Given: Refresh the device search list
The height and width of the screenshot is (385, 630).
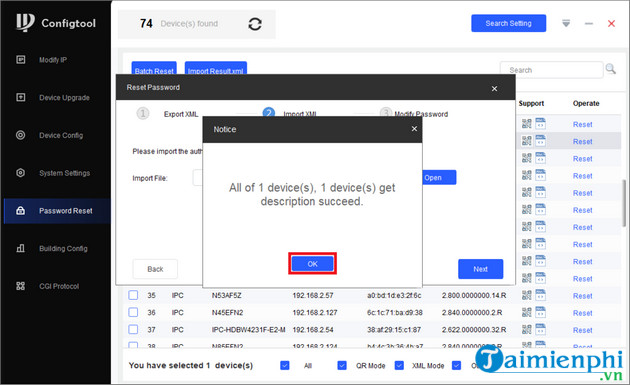Looking at the screenshot, I should tap(255, 24).
